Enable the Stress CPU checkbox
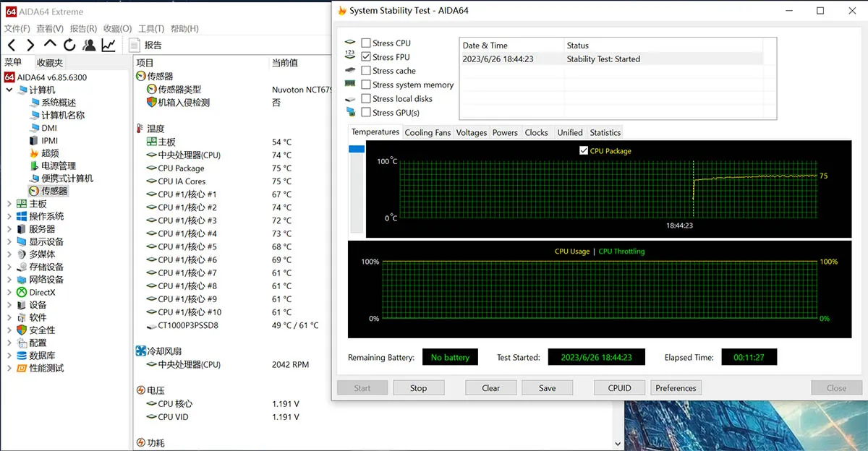This screenshot has width=868, height=451. pyautogui.click(x=366, y=43)
